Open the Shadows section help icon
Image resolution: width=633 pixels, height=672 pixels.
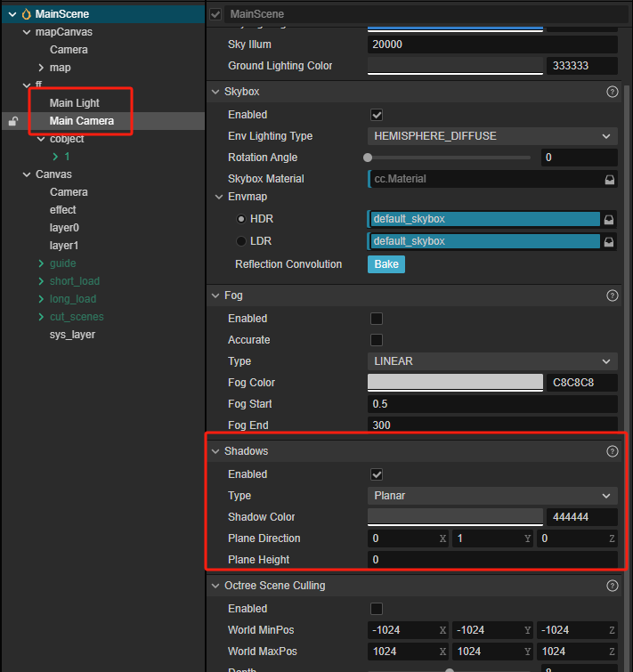(613, 451)
